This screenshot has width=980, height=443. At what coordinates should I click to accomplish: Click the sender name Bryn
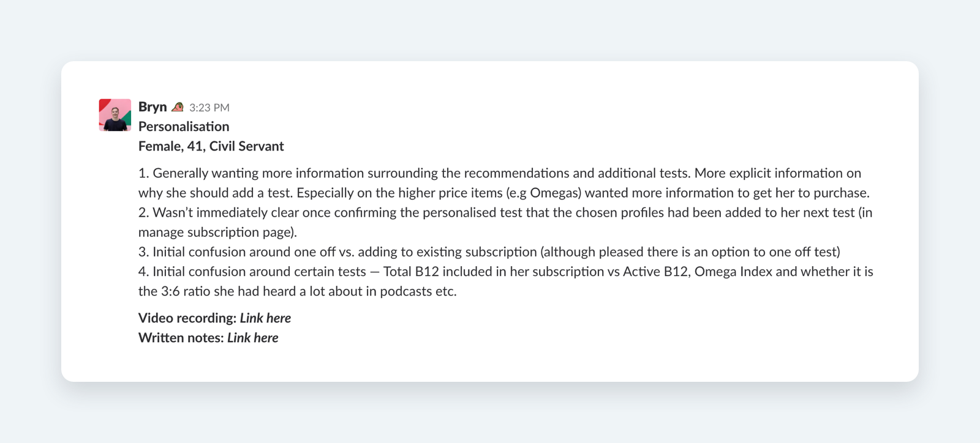coord(153,107)
